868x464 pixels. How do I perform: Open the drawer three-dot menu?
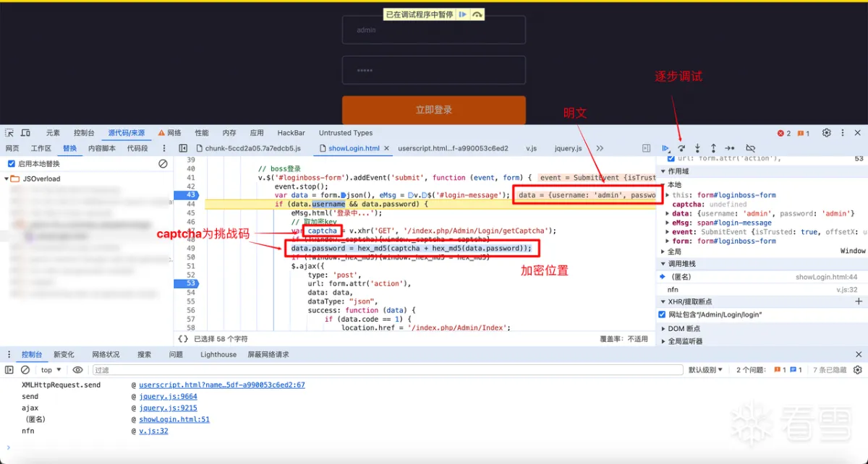pyautogui.click(x=9, y=355)
